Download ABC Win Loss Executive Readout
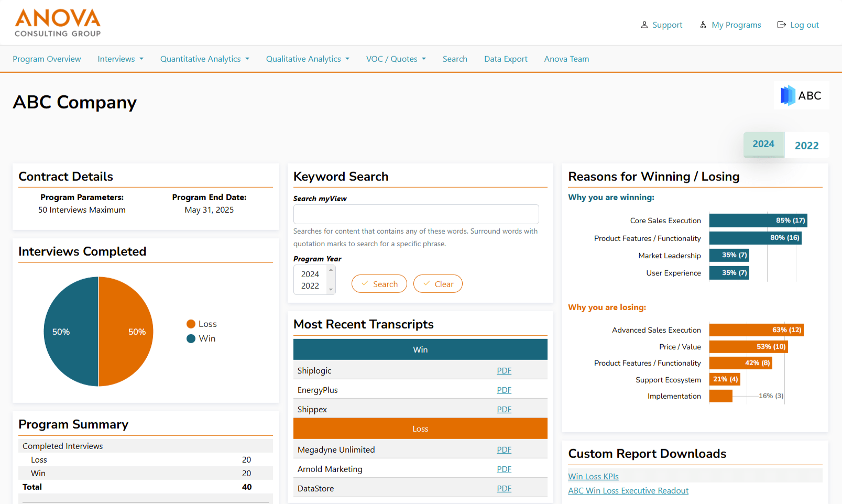This screenshot has height=504, width=842. (628, 490)
